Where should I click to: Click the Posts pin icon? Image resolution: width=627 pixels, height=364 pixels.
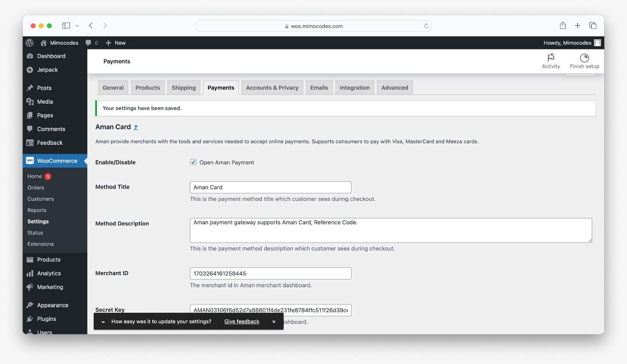[30, 88]
